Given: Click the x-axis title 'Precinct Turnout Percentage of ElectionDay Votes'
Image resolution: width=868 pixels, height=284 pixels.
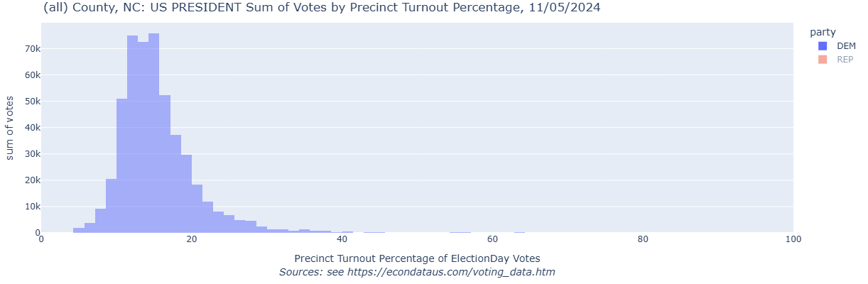Looking at the screenshot, I should pos(417,258).
